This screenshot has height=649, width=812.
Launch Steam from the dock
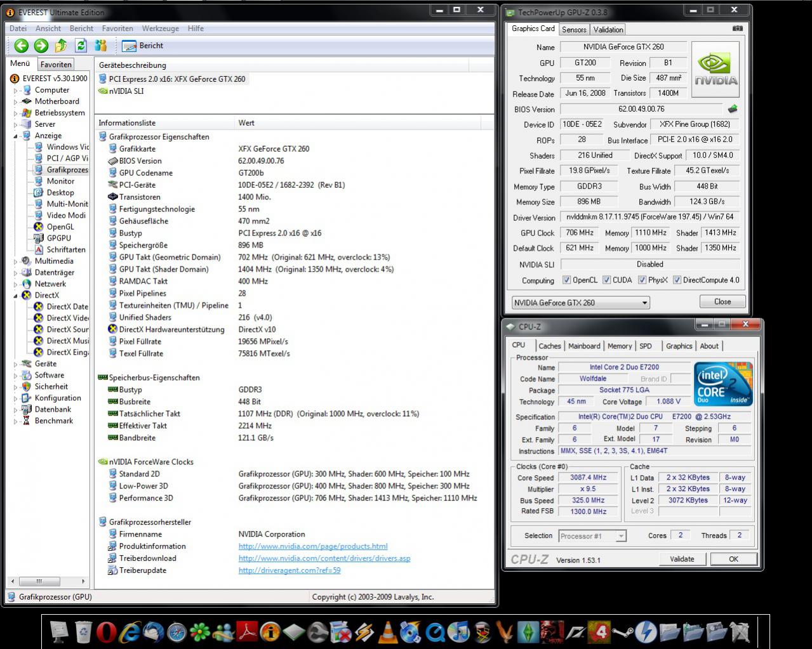[623, 632]
